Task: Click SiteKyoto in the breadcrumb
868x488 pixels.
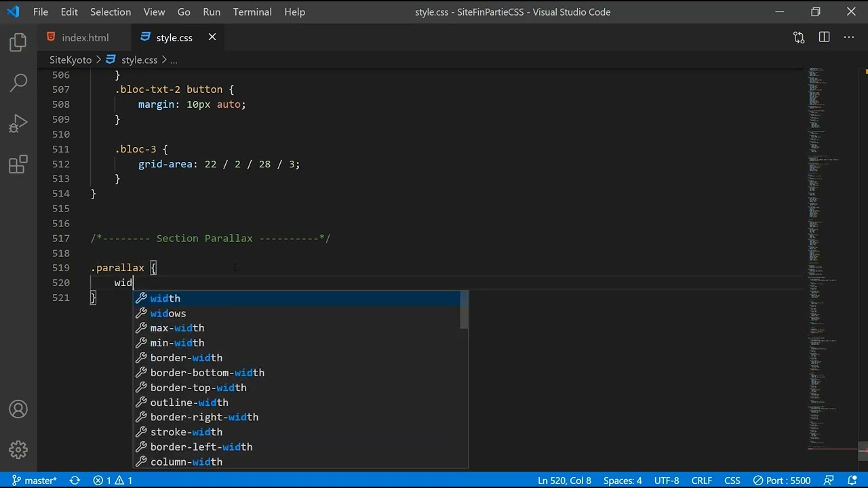Action: point(71,60)
